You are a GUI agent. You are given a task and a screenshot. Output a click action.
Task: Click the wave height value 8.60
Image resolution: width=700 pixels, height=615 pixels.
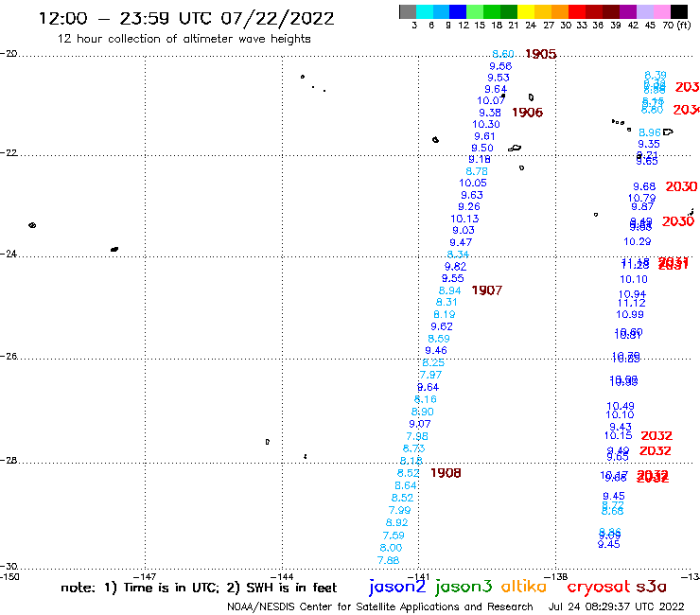pyautogui.click(x=503, y=54)
